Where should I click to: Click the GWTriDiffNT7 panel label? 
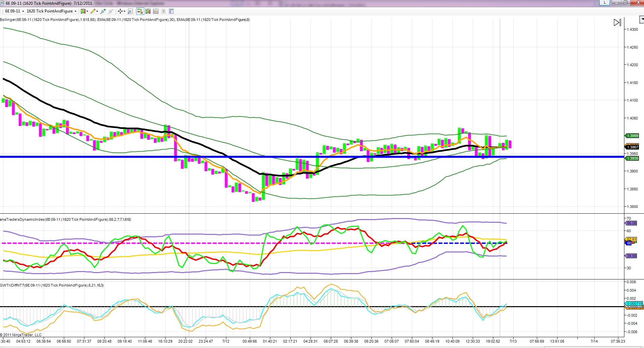(52, 285)
